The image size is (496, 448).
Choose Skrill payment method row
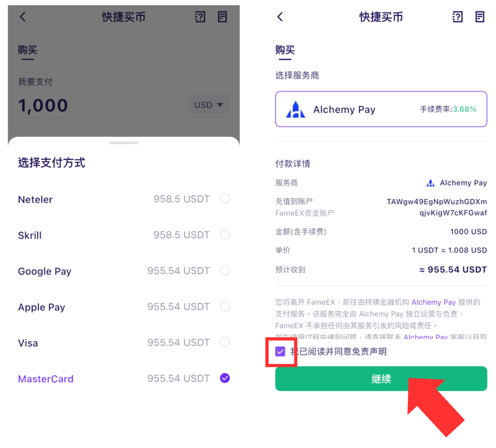124,235
